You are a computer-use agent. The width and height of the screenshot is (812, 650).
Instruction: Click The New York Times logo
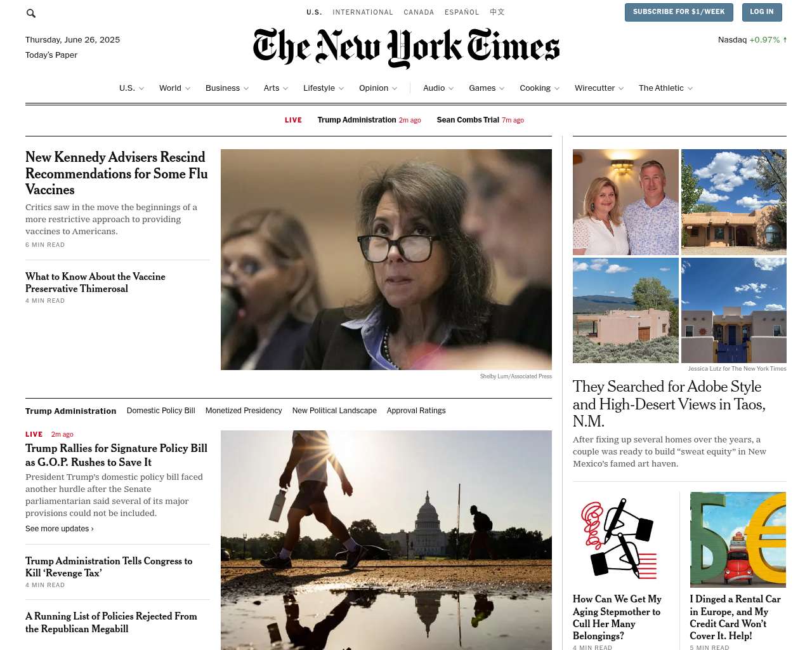coord(406,48)
